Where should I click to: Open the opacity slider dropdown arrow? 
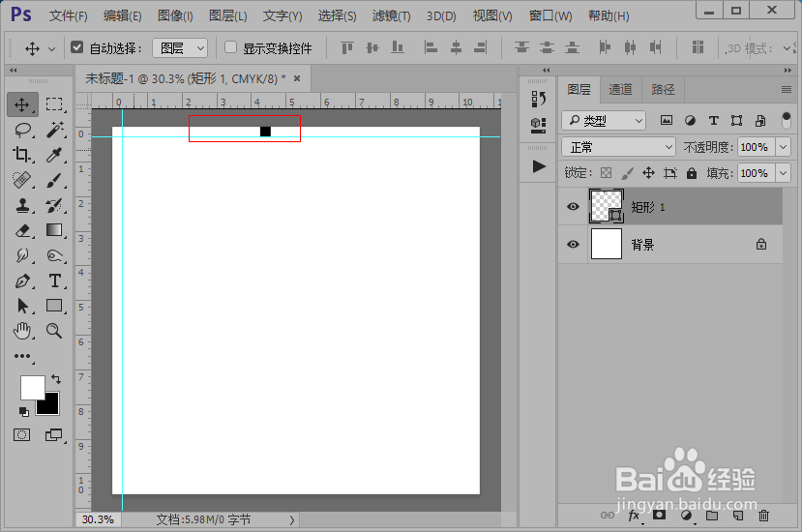783,147
